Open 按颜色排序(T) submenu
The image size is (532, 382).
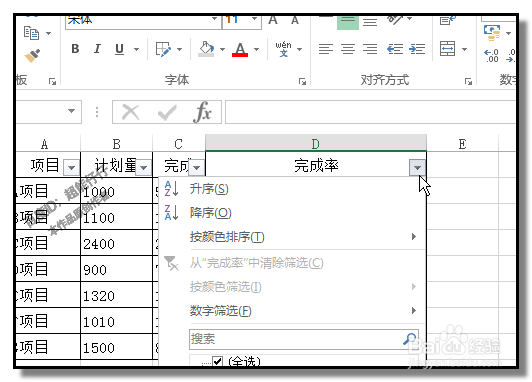click(292, 237)
